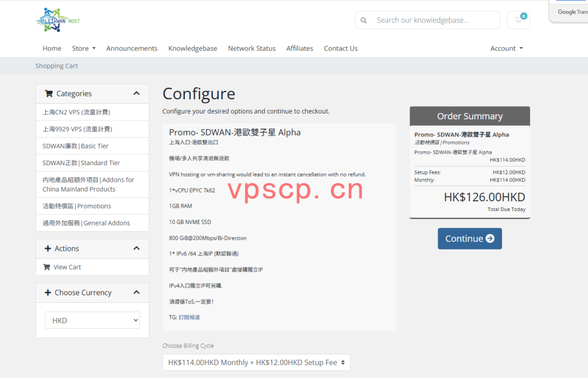Screen dimensions: 588x378
Task: Click the Choose Billing Cycle label
Action: click(188, 345)
